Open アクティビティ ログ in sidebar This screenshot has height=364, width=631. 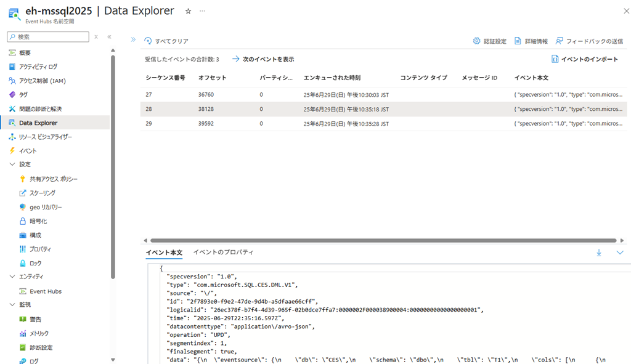[38, 67]
